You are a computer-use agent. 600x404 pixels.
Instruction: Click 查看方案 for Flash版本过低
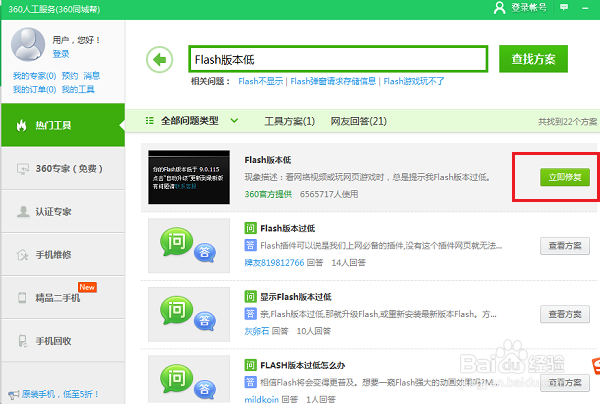coord(565,246)
